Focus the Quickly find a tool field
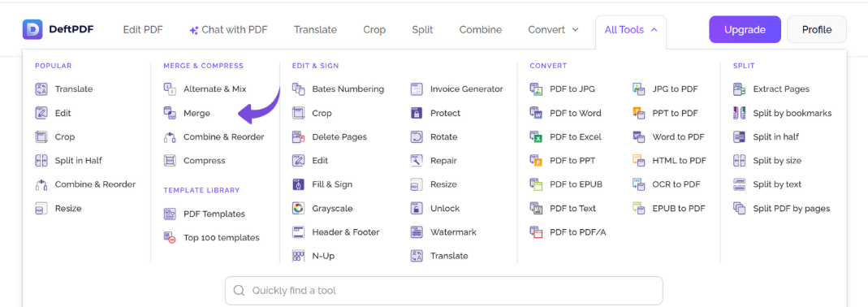Viewport: 868px width, 307px height. click(x=444, y=291)
